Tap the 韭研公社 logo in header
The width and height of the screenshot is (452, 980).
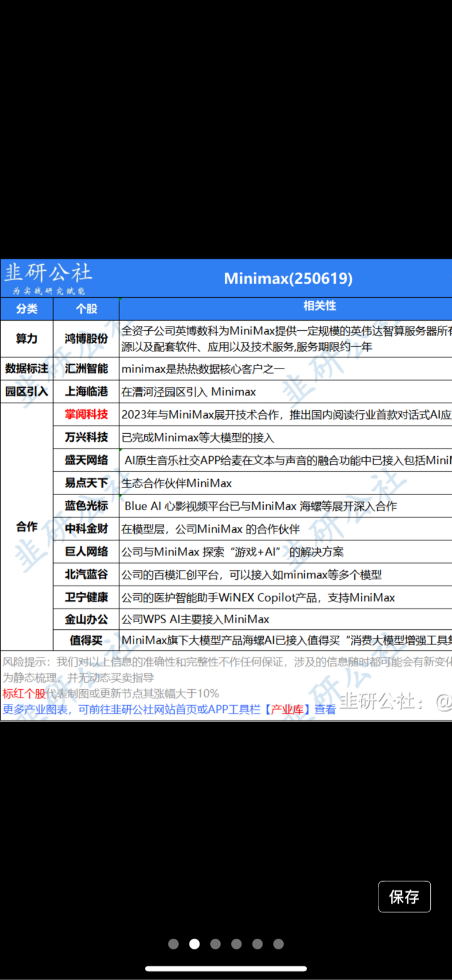pos(48,278)
